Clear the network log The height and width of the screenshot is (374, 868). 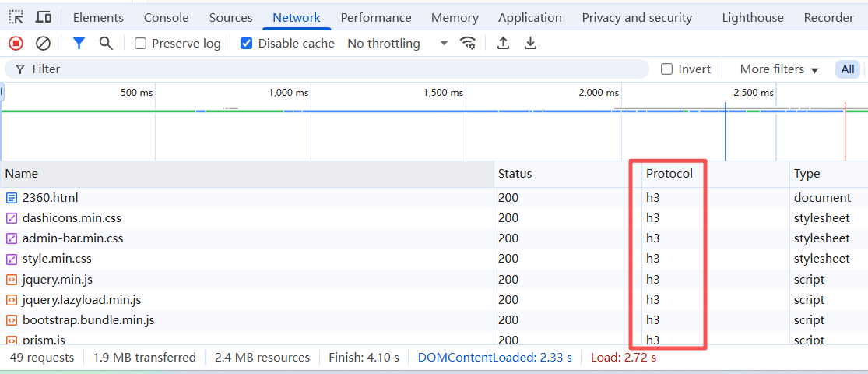[x=43, y=43]
